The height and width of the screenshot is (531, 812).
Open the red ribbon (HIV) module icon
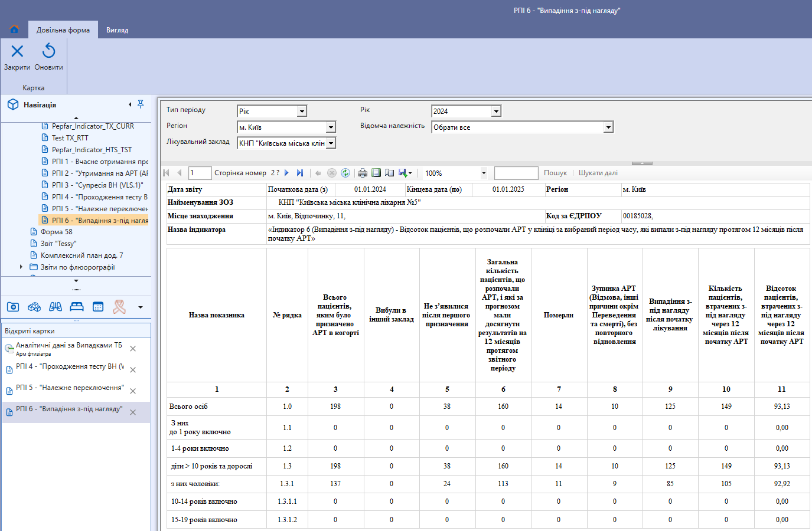click(119, 307)
